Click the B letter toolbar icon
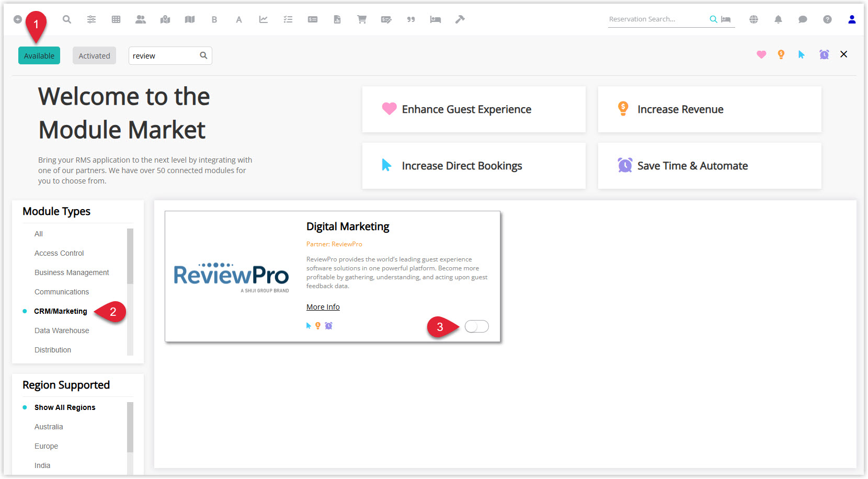 point(214,19)
